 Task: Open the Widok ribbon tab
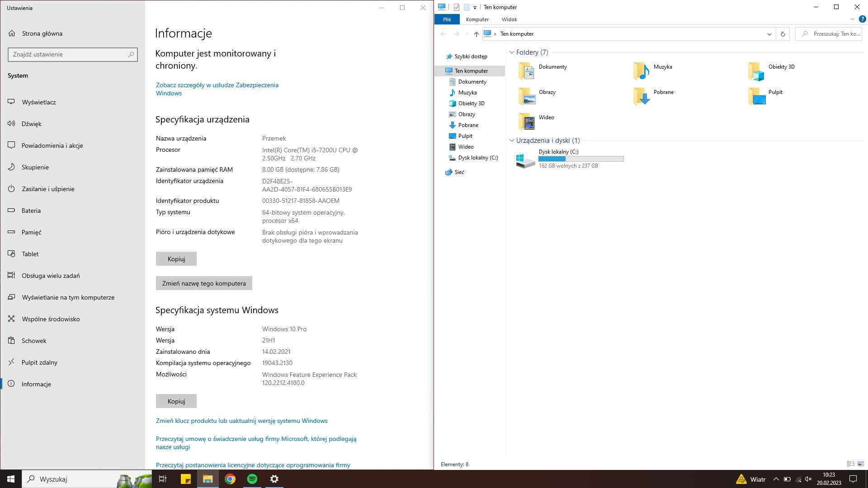pos(509,19)
